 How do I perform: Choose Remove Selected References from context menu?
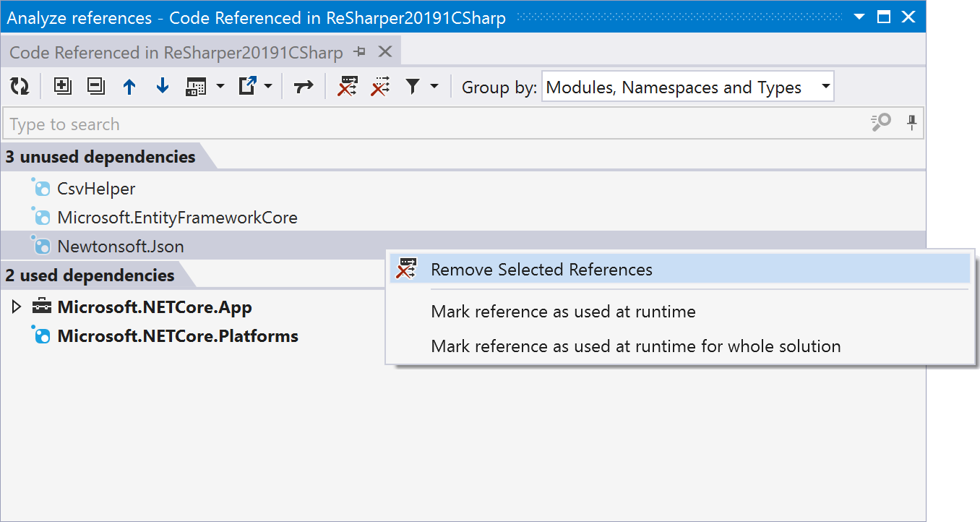pyautogui.click(x=679, y=270)
